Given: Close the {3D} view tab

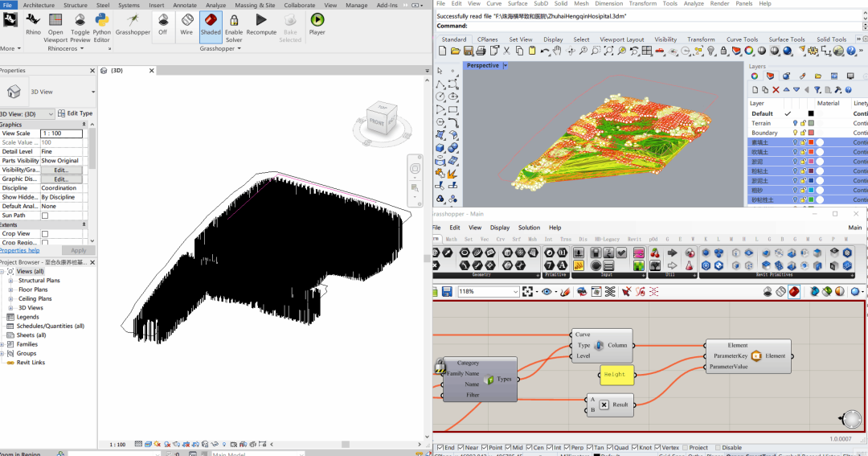Looking at the screenshot, I should click(151, 71).
